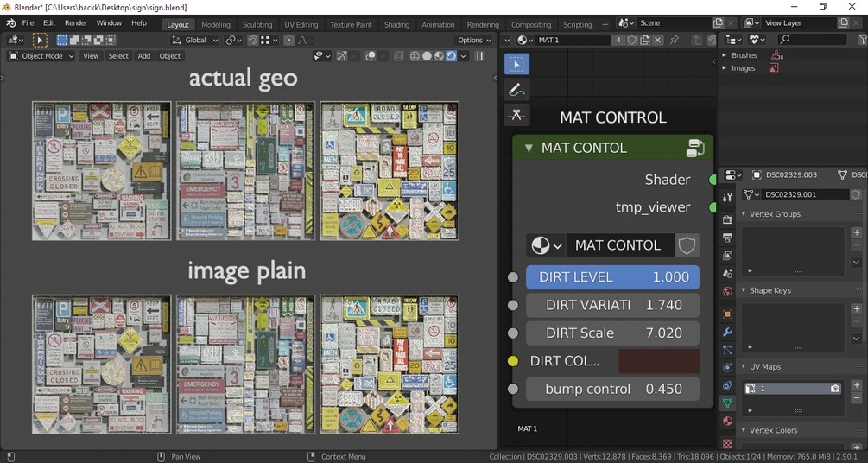Open the Object Constraints properties tab
The height and width of the screenshot is (463, 868).
tap(727, 385)
